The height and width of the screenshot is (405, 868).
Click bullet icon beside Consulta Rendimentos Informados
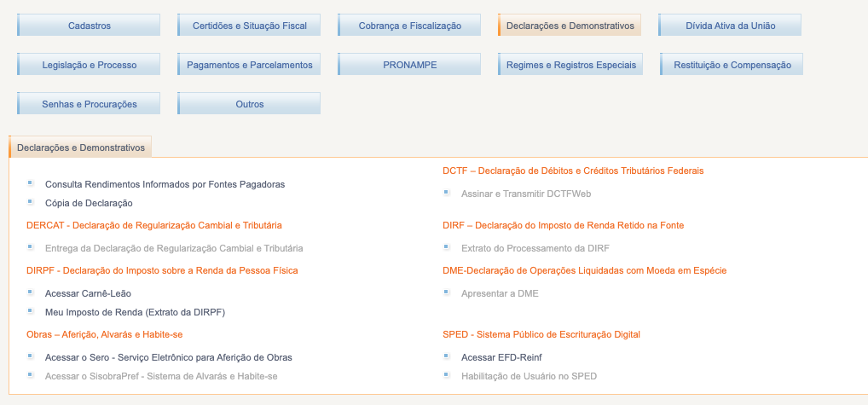30,182
